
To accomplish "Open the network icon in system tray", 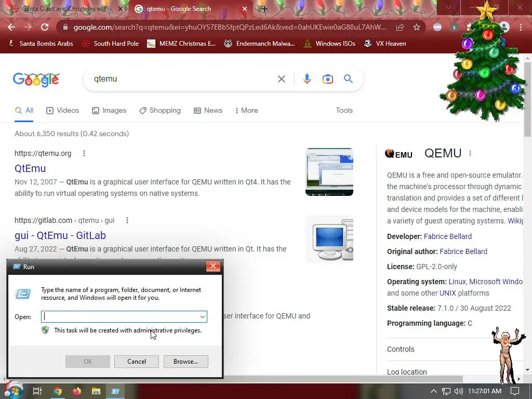I will (x=446, y=391).
